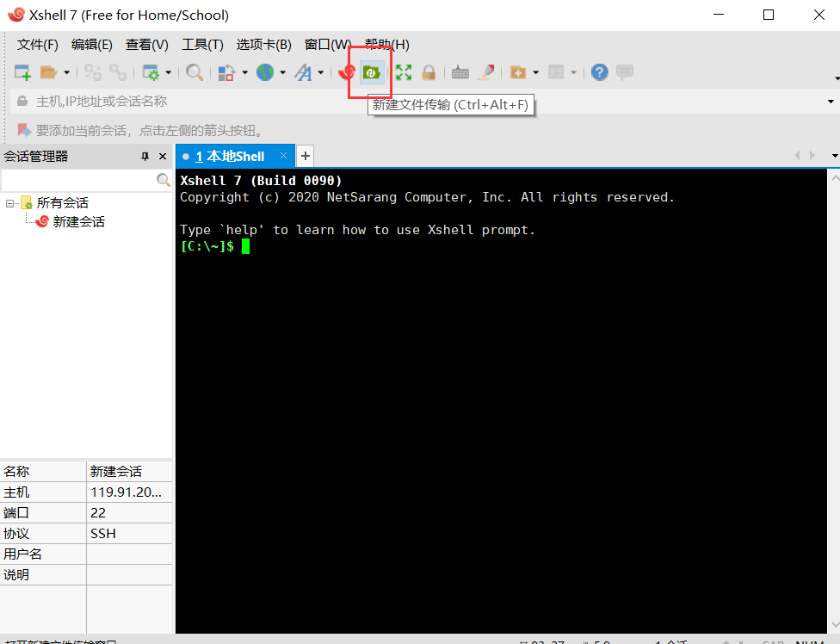The image size is (840, 644).
Task: Pin the 会话管理器 panel
Action: point(145,157)
